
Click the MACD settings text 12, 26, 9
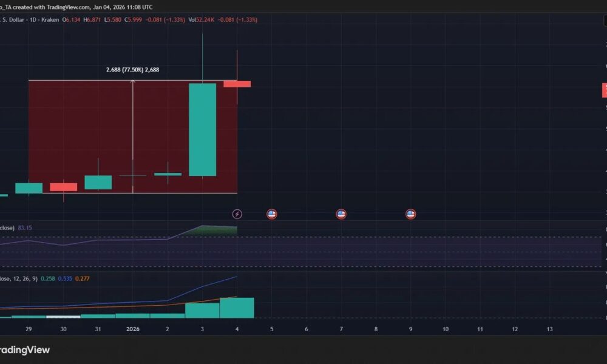[x=24, y=278]
